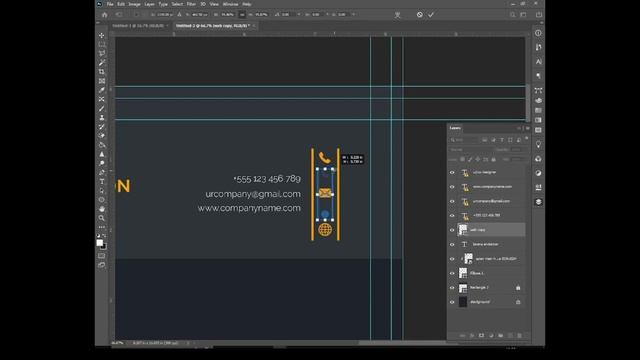This screenshot has height=360, width=640.
Task: Open the workspace switcher dropdown
Action: (524, 15)
